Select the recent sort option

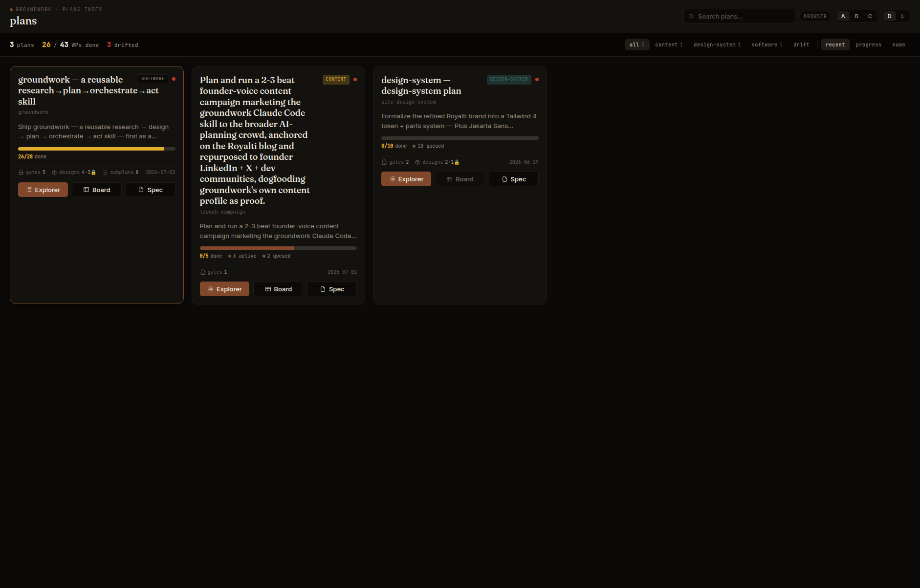[835, 44]
